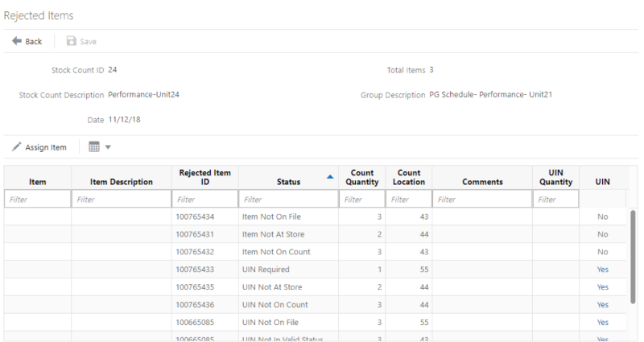
Task: Click the Total Items value 3
Action: coord(431,70)
